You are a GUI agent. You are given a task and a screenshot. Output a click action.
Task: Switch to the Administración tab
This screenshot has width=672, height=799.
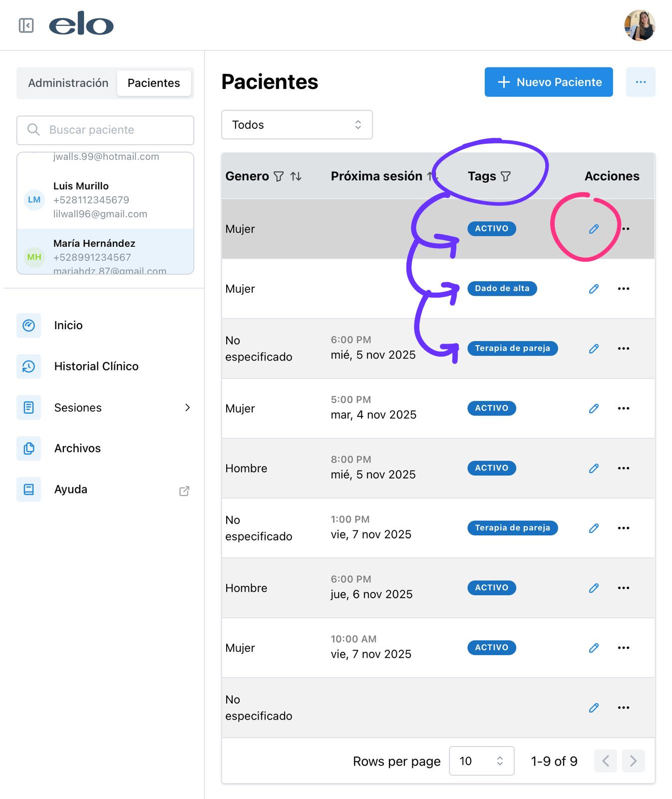pyautogui.click(x=68, y=83)
